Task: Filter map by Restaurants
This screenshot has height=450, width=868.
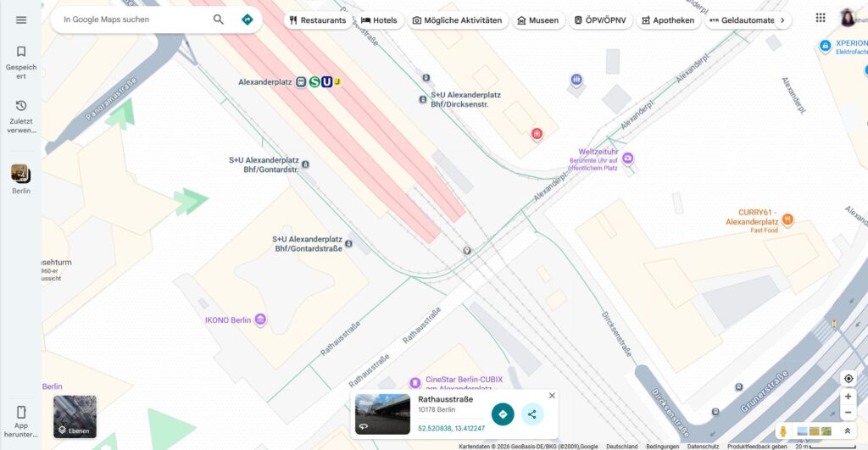Action: click(318, 20)
